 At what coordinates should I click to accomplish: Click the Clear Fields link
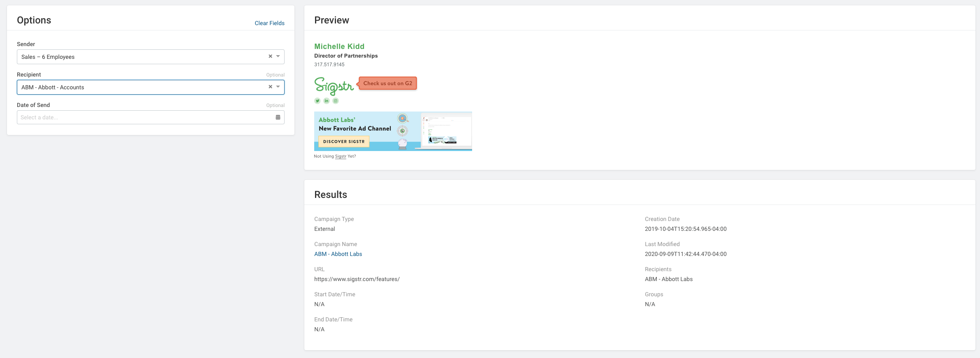coord(269,23)
